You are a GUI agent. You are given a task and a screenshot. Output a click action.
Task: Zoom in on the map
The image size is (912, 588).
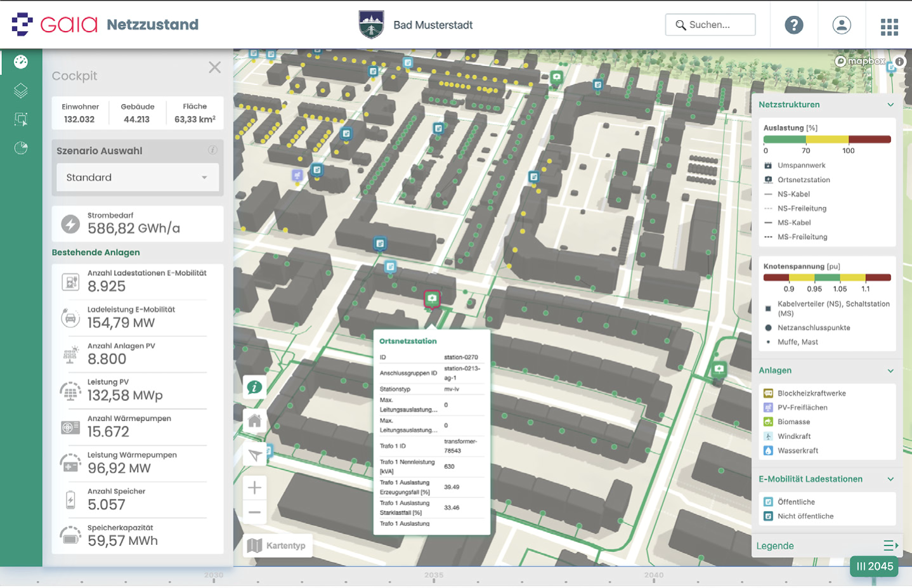255,488
